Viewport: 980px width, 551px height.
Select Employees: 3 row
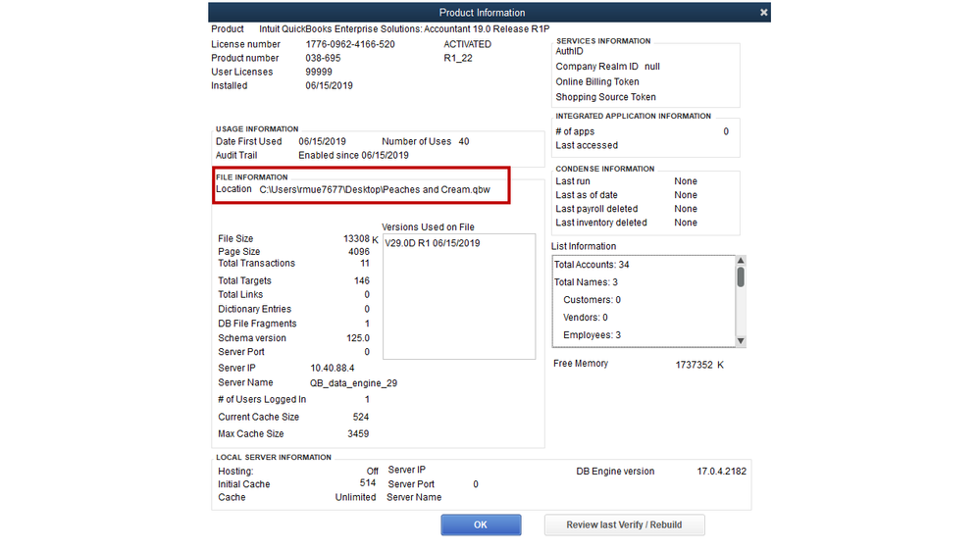pos(592,335)
